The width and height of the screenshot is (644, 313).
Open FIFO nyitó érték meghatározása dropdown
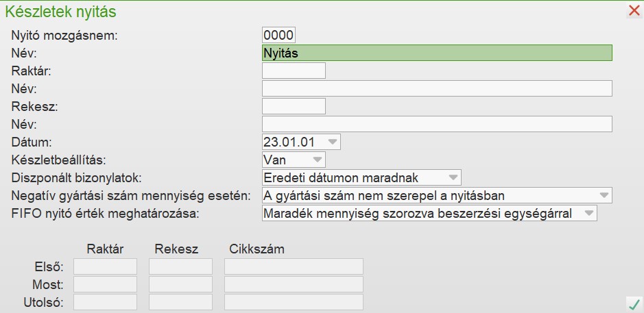pyautogui.click(x=588, y=214)
